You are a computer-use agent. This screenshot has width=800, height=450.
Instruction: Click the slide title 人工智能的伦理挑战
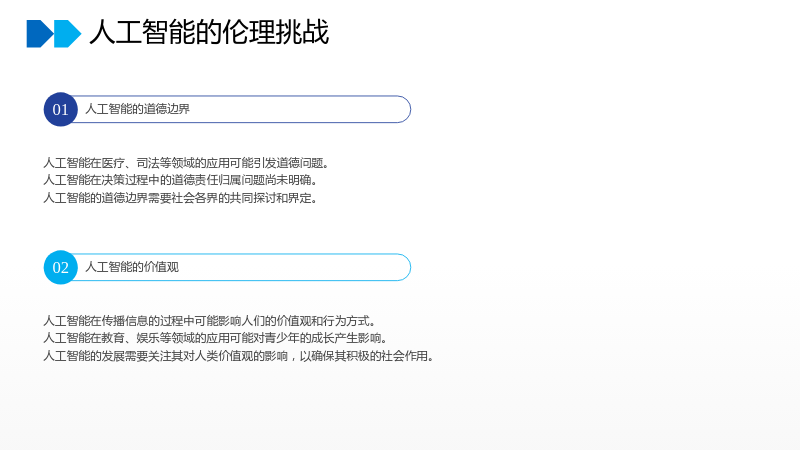tap(209, 32)
